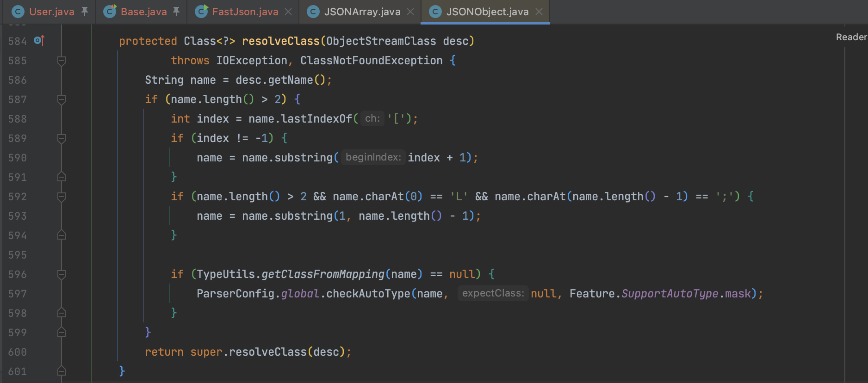Click the Base.java class file icon
The image size is (868, 383).
tap(110, 12)
